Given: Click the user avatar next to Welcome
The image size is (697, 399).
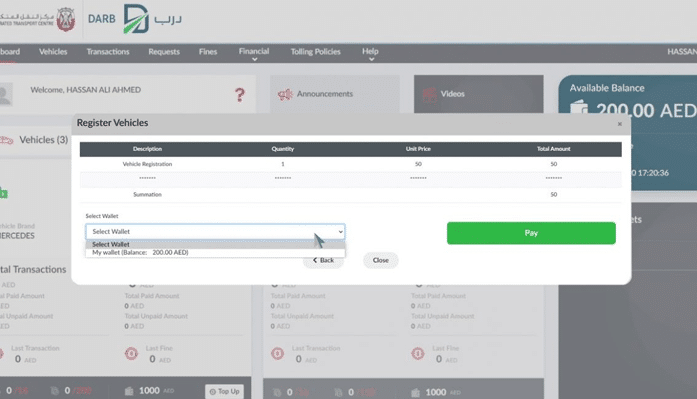Looking at the screenshot, I should pyautogui.click(x=5, y=95).
